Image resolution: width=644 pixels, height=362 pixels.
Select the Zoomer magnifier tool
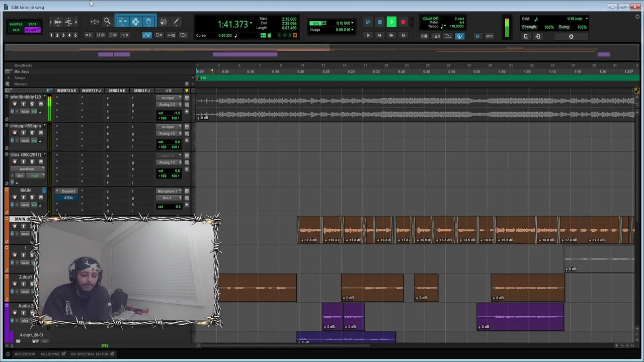tap(107, 22)
